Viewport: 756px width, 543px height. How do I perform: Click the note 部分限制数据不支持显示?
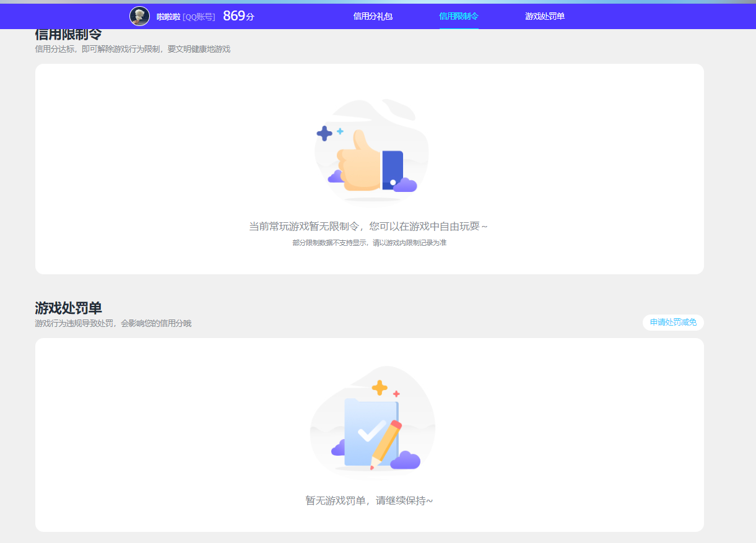(x=329, y=243)
